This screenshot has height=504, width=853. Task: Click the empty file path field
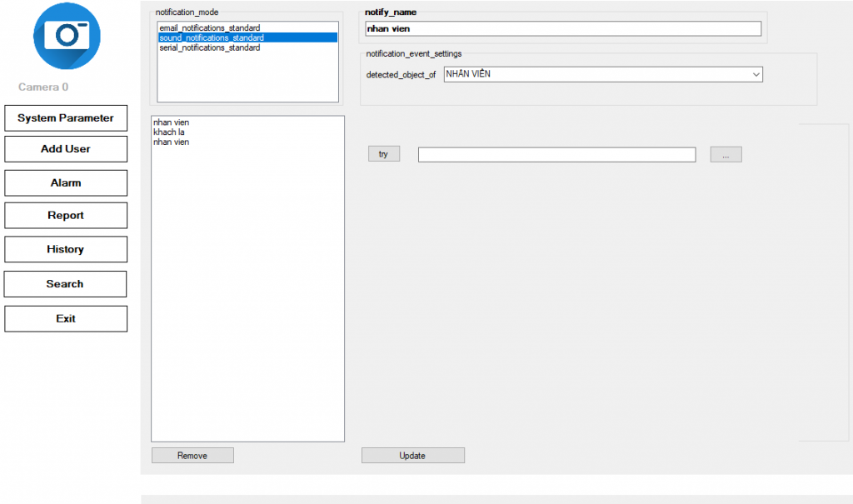(556, 155)
